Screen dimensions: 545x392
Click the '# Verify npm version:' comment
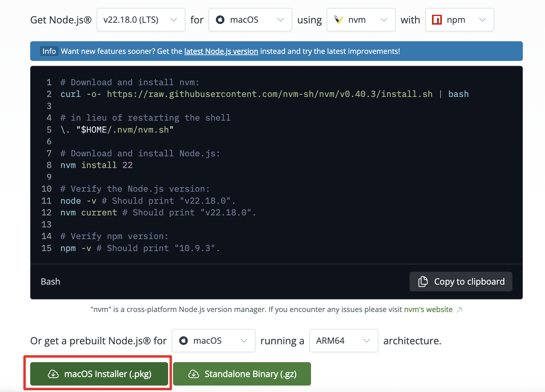click(114, 236)
